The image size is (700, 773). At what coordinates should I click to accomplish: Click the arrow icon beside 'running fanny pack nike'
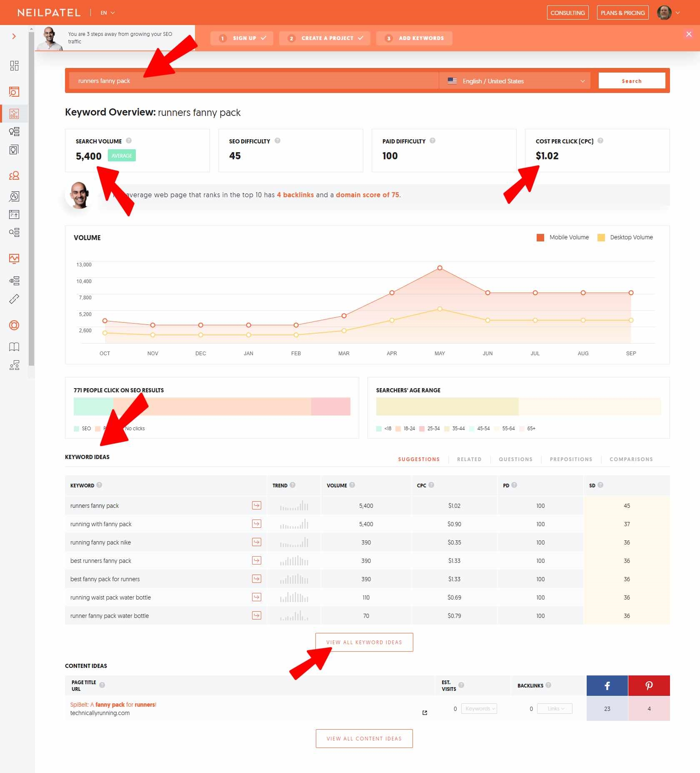click(257, 542)
